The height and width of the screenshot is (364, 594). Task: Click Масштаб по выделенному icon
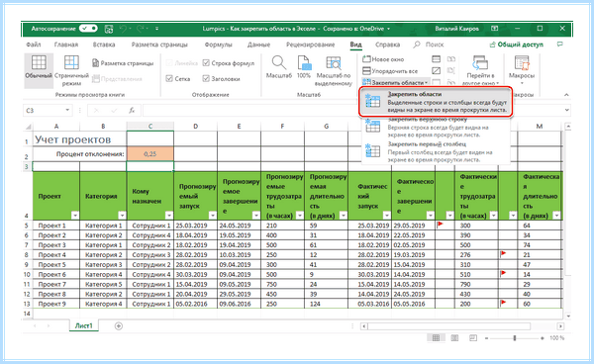pyautogui.click(x=334, y=62)
